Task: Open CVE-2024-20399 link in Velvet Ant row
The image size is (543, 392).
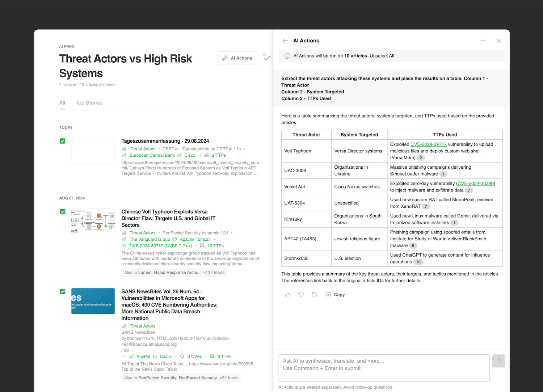Action: (x=476, y=184)
